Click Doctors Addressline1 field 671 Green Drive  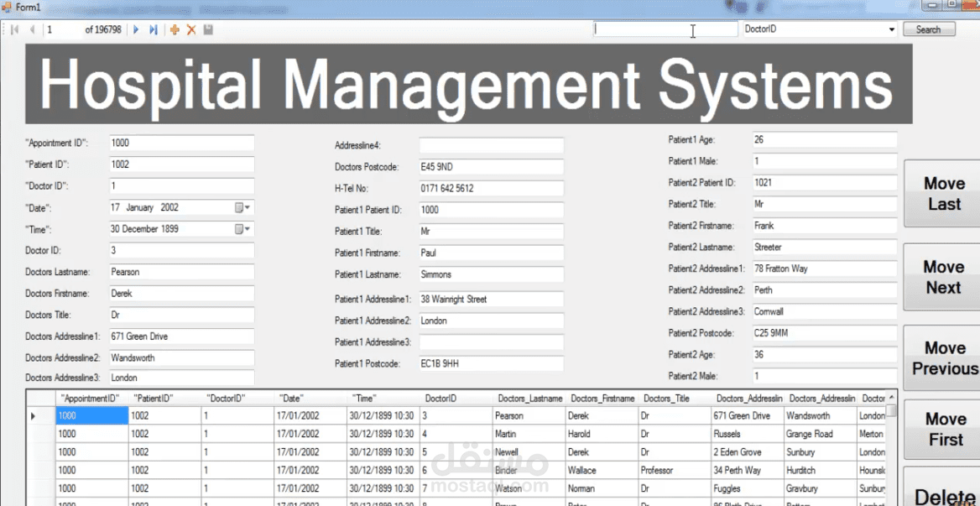tap(182, 336)
